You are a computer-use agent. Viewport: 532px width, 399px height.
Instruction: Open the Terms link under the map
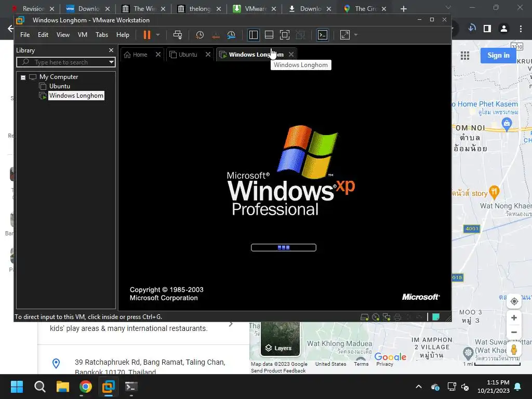click(x=361, y=364)
